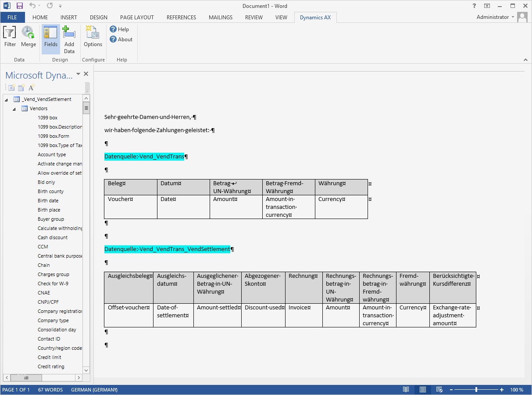The height and width of the screenshot is (395, 532).
Task: Click the field list scroll down arrow
Action: (x=86, y=370)
